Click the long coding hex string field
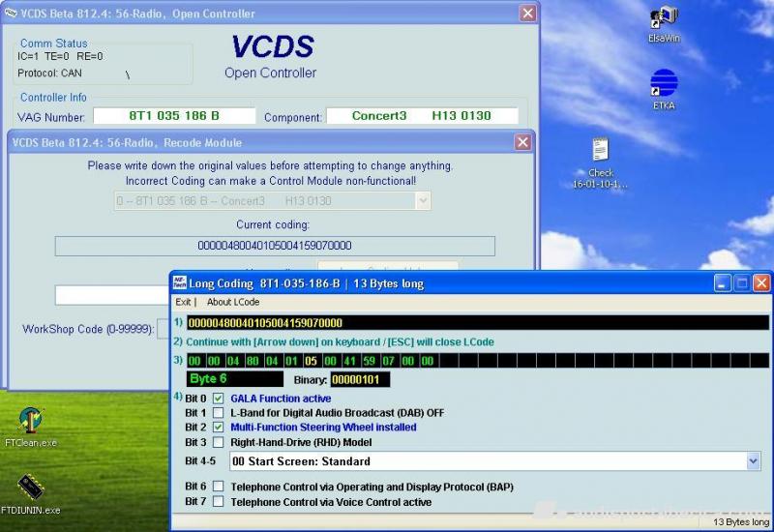Viewport: 774px width, 532px height. pyautogui.click(x=477, y=323)
